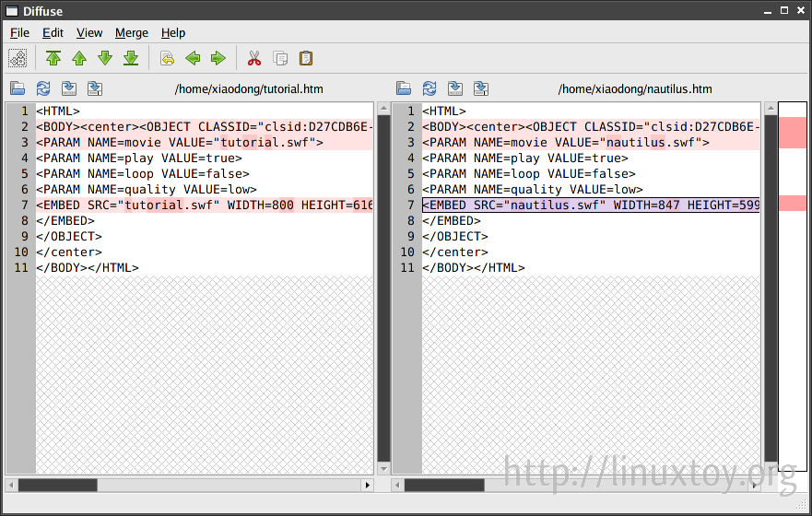Select the </EMBED> line in nautilus.htm pane
This screenshot has width=812, height=516.
(591, 220)
